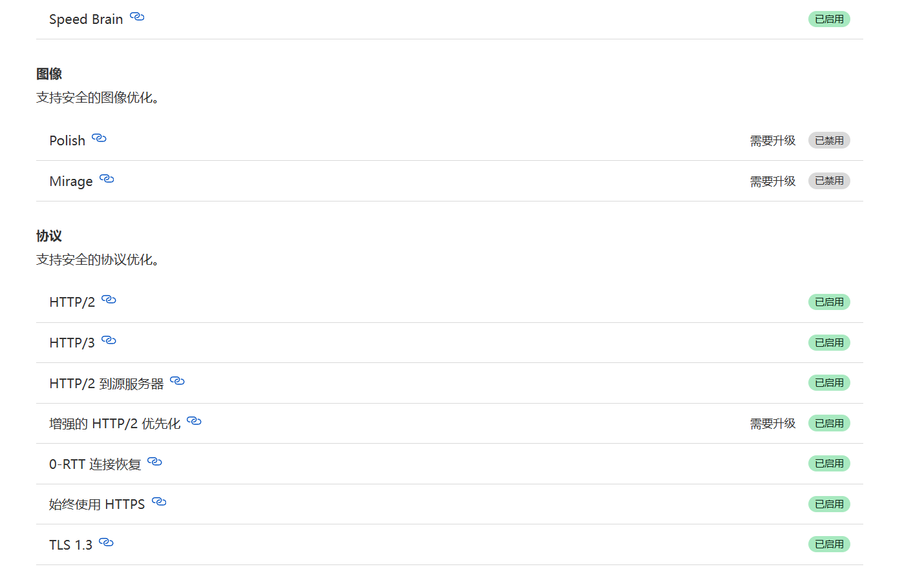This screenshot has width=924, height=569.
Task: Click the link icon beside HTTP/2 到源服务器
Action: pyautogui.click(x=177, y=380)
